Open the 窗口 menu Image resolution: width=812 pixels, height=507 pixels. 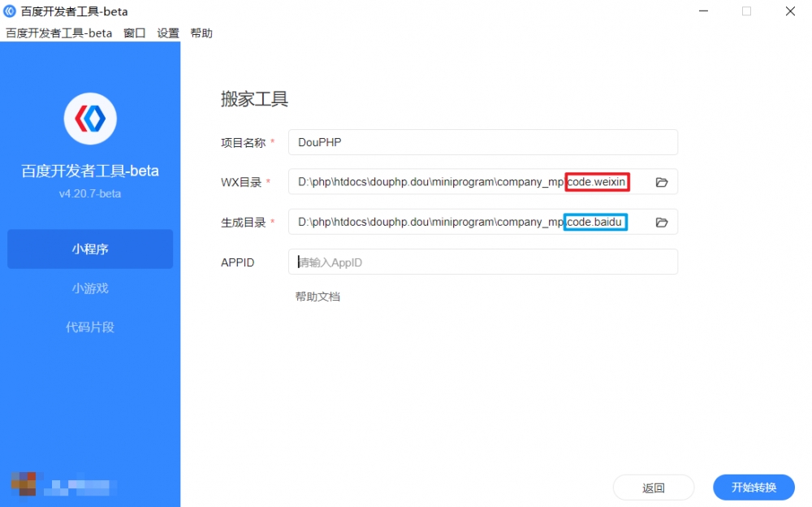click(x=135, y=33)
